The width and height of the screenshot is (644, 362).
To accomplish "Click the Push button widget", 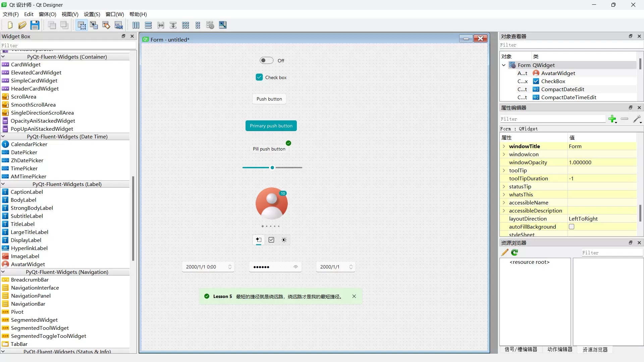I will (269, 99).
